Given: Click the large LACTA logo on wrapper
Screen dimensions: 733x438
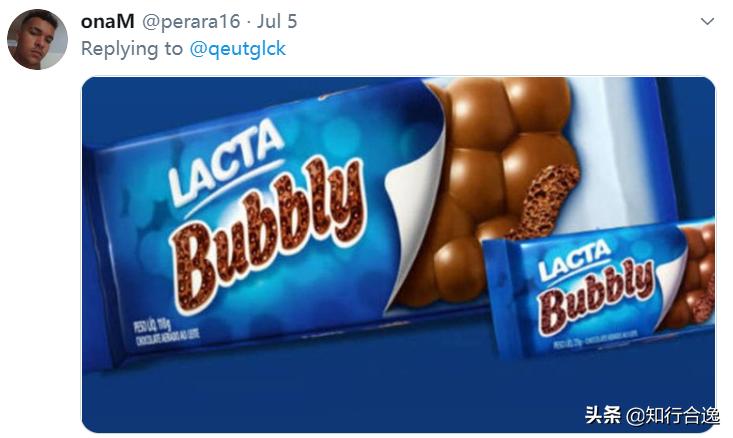Looking at the screenshot, I should tap(227, 161).
